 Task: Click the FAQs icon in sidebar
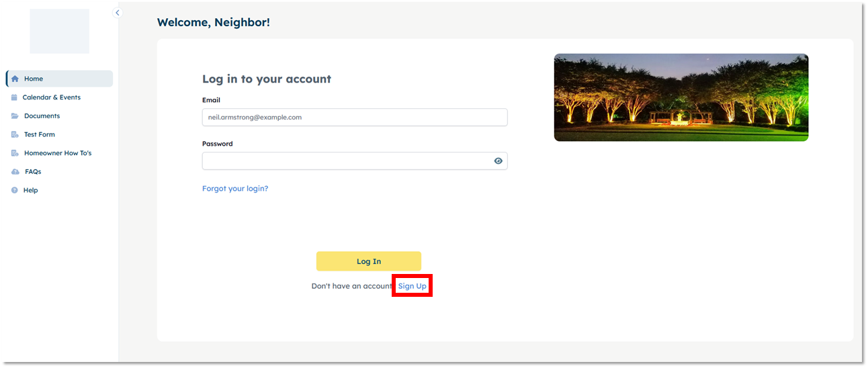15,172
